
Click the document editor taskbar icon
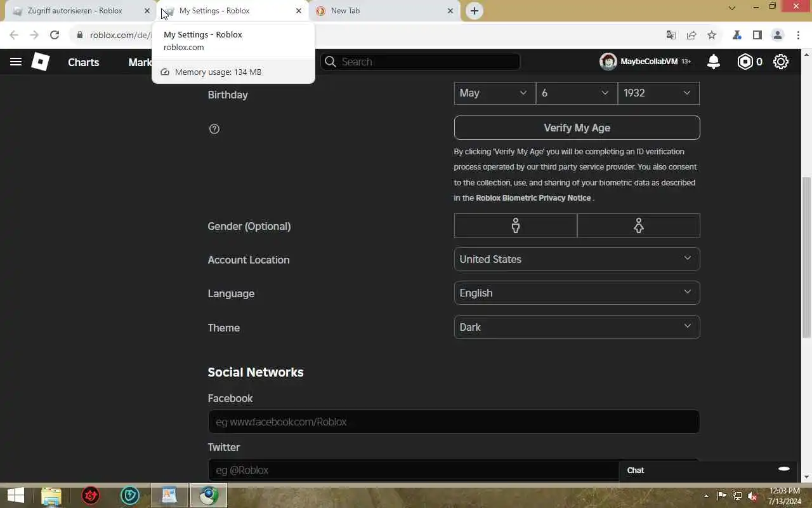(169, 495)
